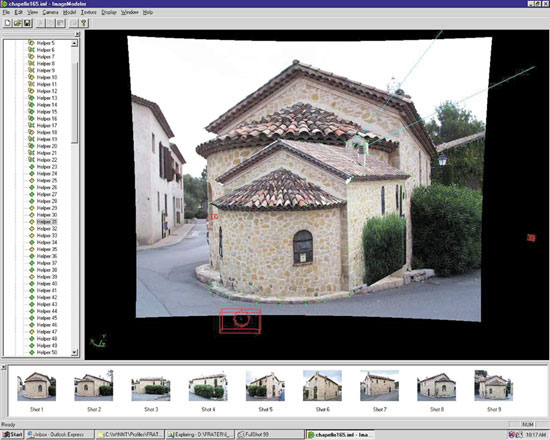The image size is (550, 440).
Task: Click the Windows Start button
Action: pos(13,435)
